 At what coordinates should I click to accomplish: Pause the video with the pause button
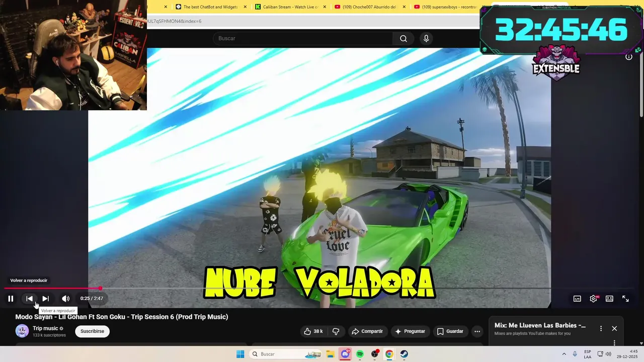pos(11,299)
